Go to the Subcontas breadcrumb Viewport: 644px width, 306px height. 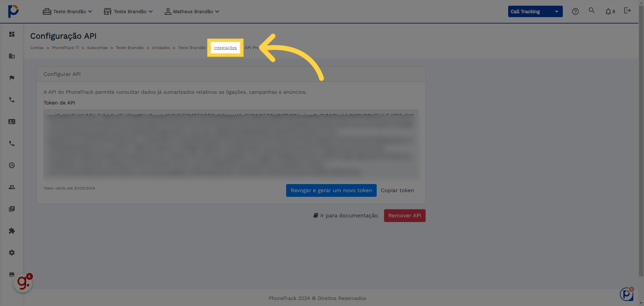97,48
